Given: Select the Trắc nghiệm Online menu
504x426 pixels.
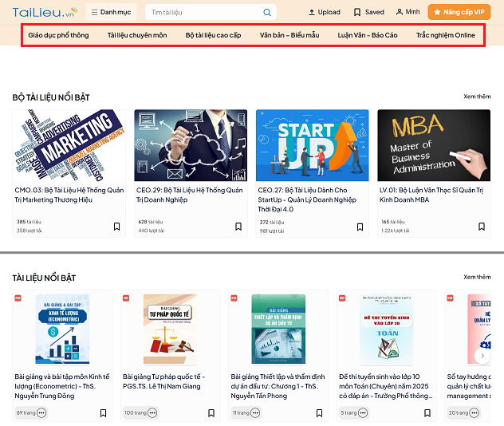Looking at the screenshot, I should click(446, 35).
